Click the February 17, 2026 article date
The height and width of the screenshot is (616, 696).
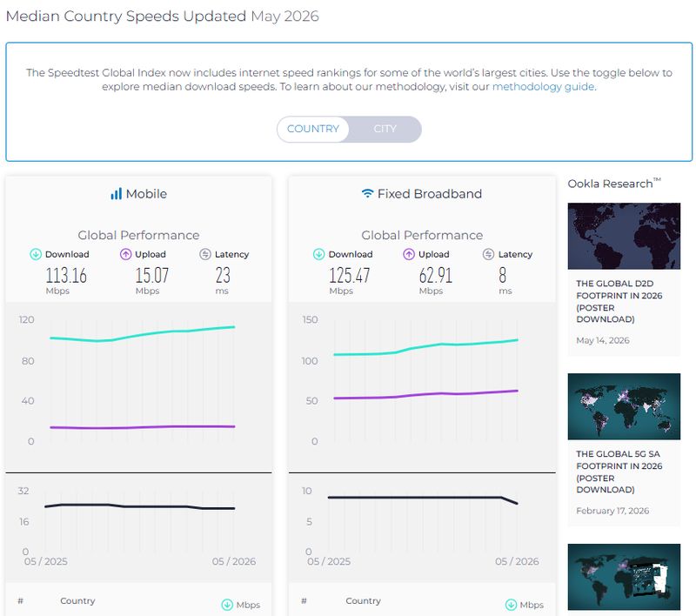point(612,511)
